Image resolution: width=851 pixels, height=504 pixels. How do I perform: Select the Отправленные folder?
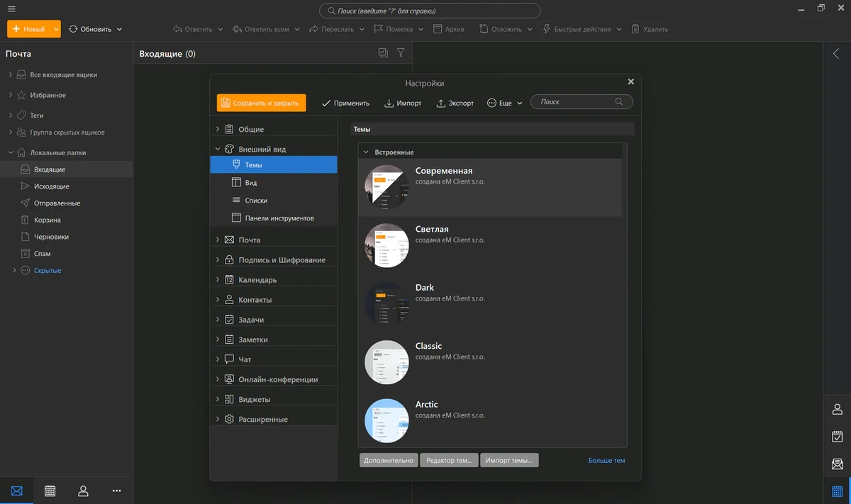click(x=66, y=203)
